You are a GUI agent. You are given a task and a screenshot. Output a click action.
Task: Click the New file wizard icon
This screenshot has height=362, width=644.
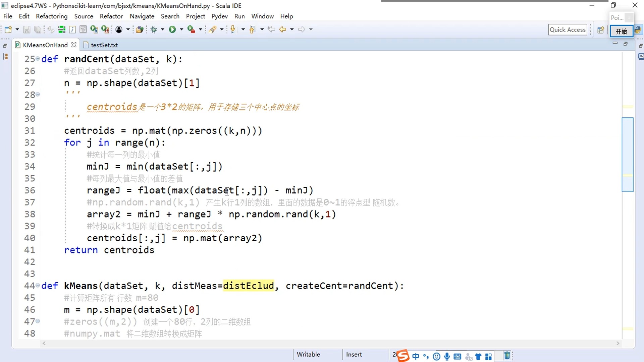[8, 29]
